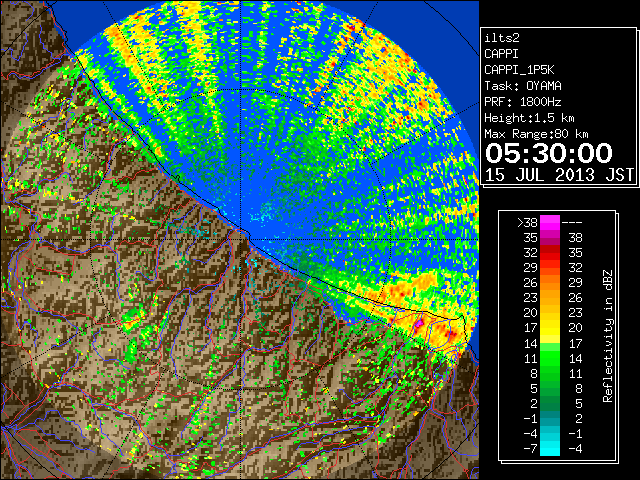This screenshot has width=640, height=480.
Task: Click the 05:30:00 timestamp text
Action: tap(549, 153)
